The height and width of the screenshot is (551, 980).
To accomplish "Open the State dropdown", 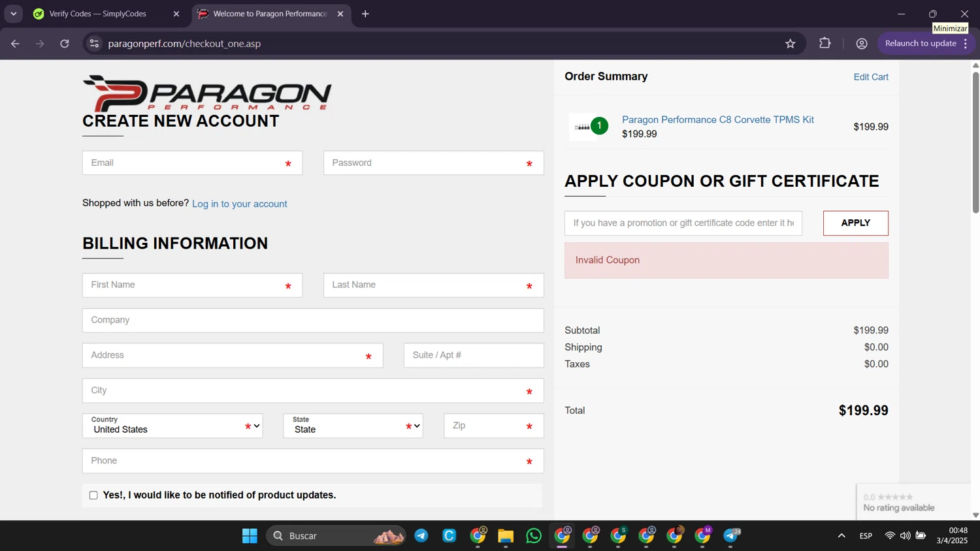I will [353, 426].
